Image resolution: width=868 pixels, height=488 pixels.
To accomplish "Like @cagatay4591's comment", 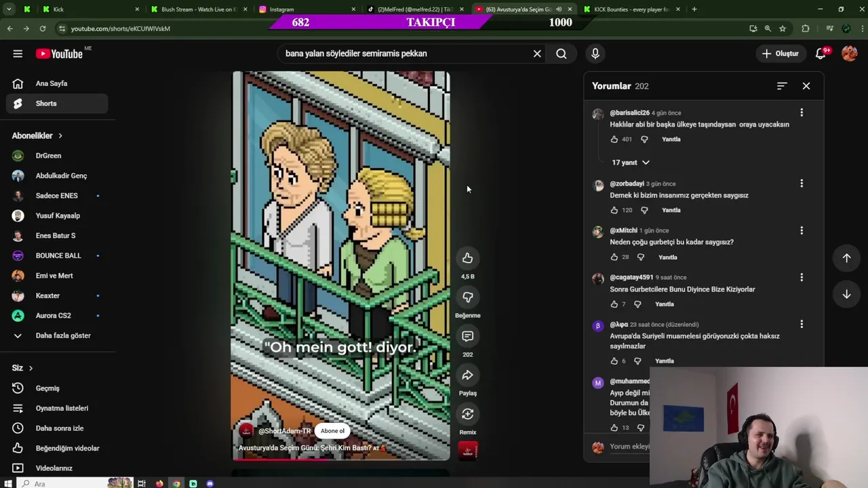I will pyautogui.click(x=614, y=304).
